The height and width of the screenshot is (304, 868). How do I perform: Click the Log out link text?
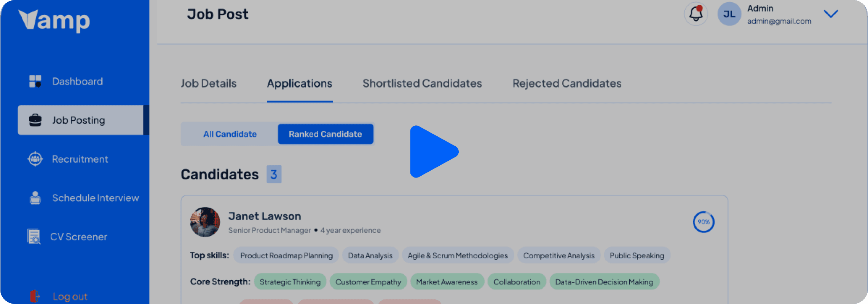click(x=70, y=296)
